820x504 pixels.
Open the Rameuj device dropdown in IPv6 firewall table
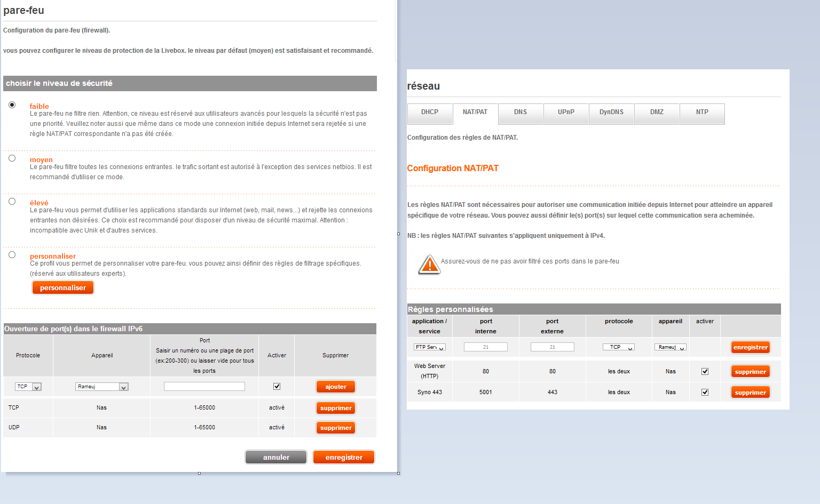pos(102,387)
